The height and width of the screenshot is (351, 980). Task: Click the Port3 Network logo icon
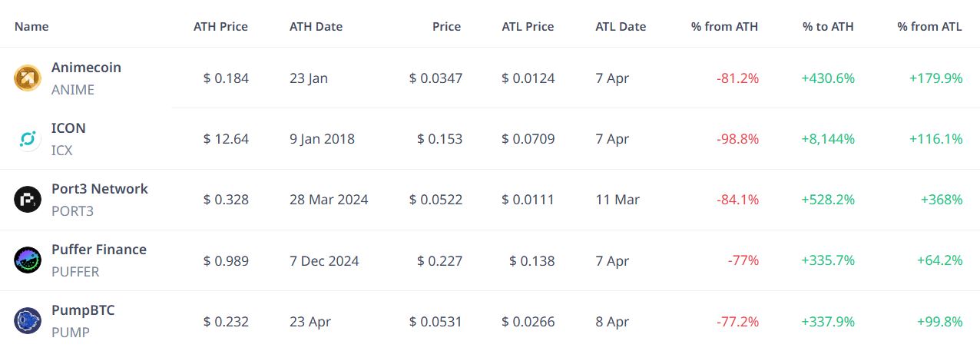(27, 199)
